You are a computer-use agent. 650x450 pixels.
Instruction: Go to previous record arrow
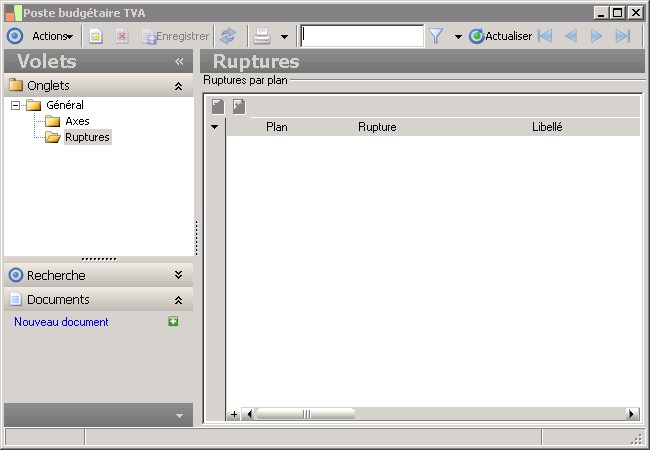click(x=571, y=36)
